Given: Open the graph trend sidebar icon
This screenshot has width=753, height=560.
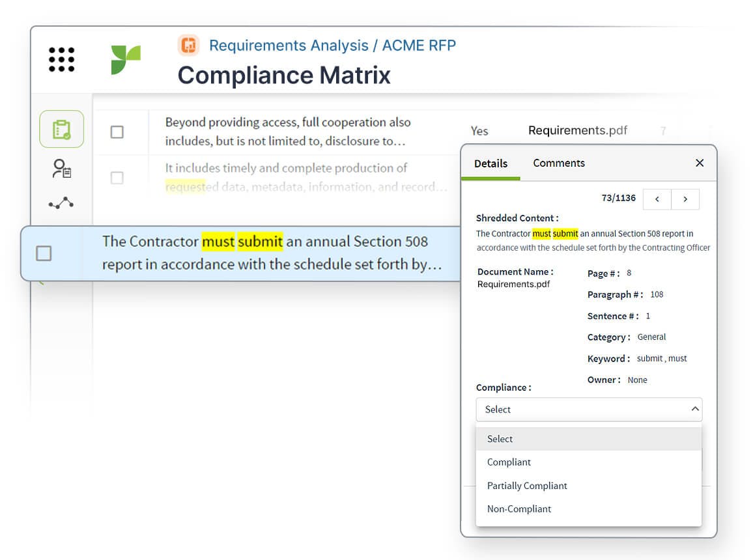Looking at the screenshot, I should [x=61, y=203].
